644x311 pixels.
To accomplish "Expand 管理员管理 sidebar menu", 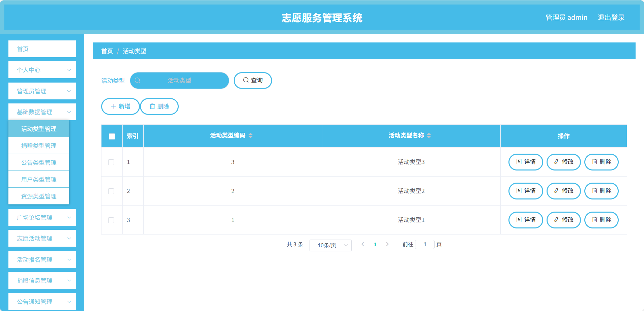I will (42, 91).
